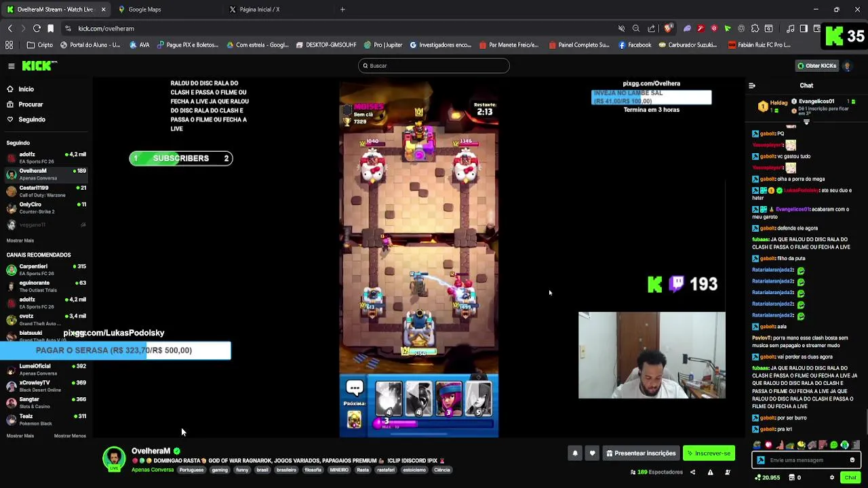Go back in browser history

[9, 28]
